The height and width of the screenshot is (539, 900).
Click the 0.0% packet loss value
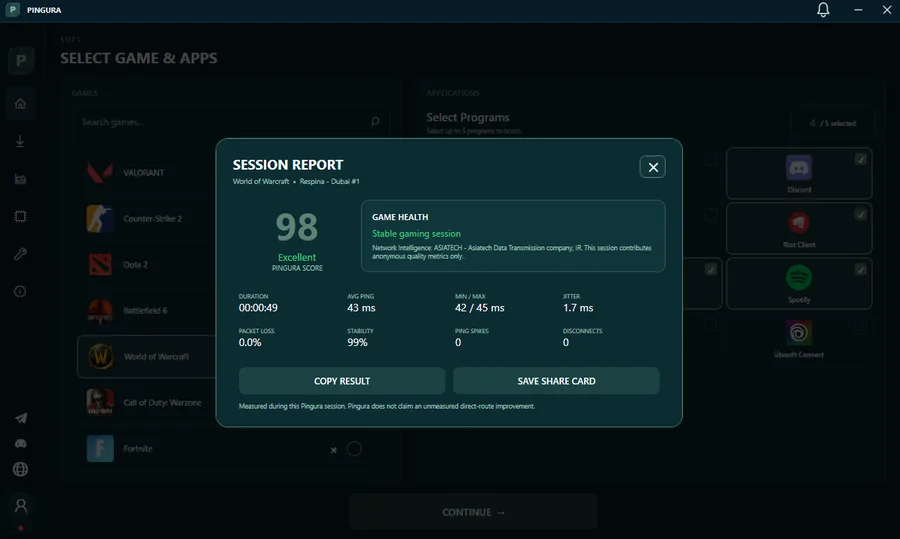click(x=250, y=342)
